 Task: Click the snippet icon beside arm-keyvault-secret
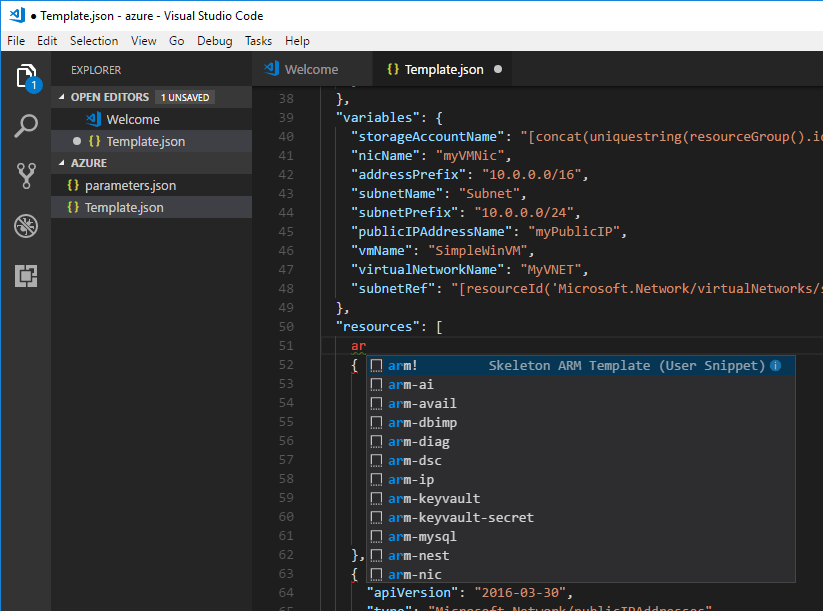point(376,518)
